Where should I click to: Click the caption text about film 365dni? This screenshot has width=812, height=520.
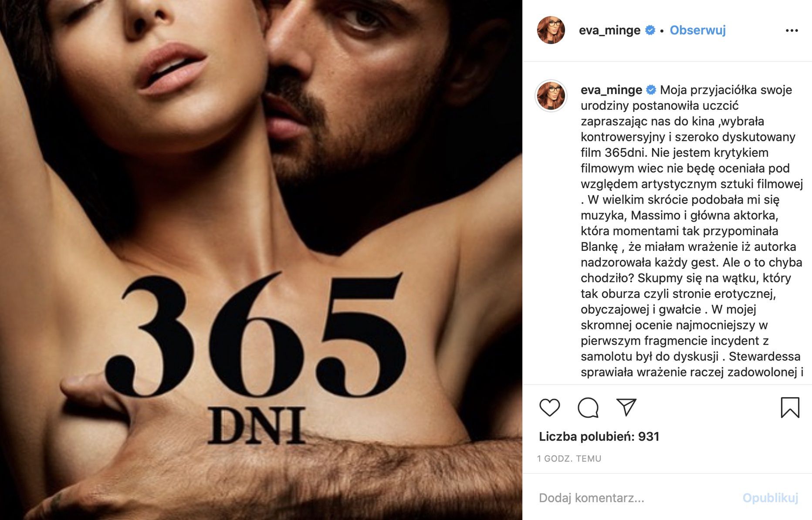(x=691, y=231)
